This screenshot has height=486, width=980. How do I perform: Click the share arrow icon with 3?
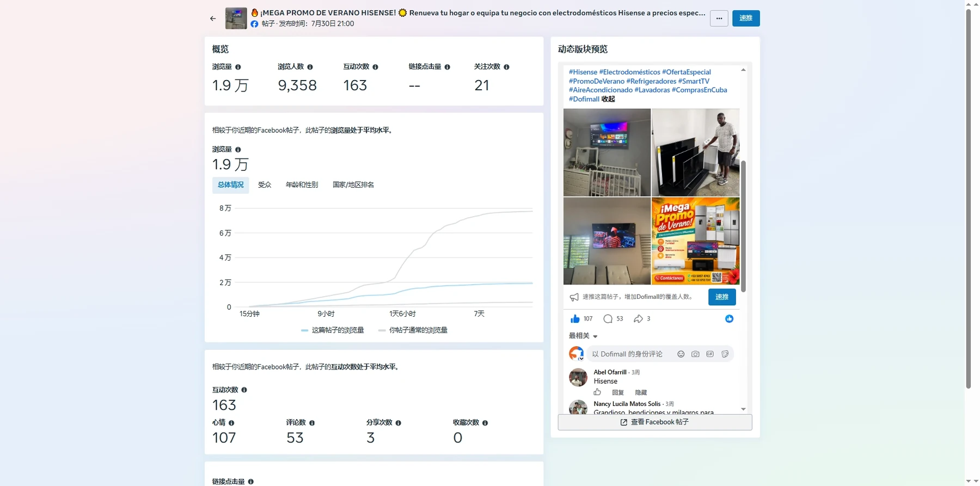[x=638, y=319]
